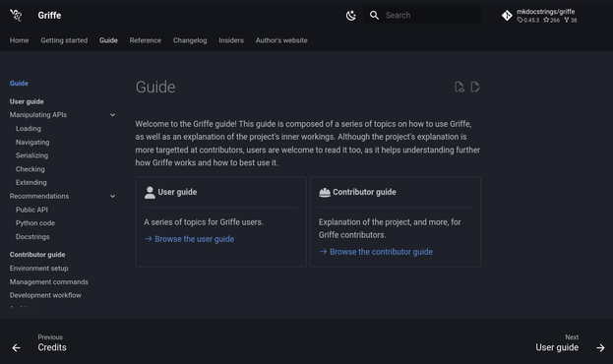Click the User guide card heading
Screen dimensions: 613x364
(177, 192)
